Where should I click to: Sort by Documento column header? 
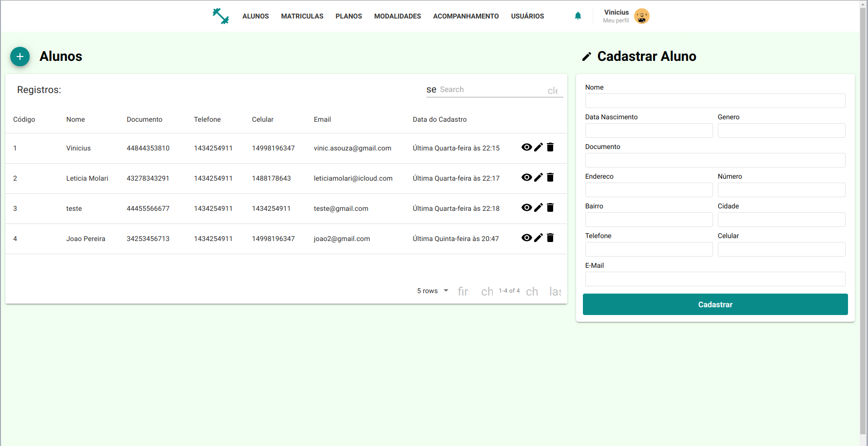144,119
